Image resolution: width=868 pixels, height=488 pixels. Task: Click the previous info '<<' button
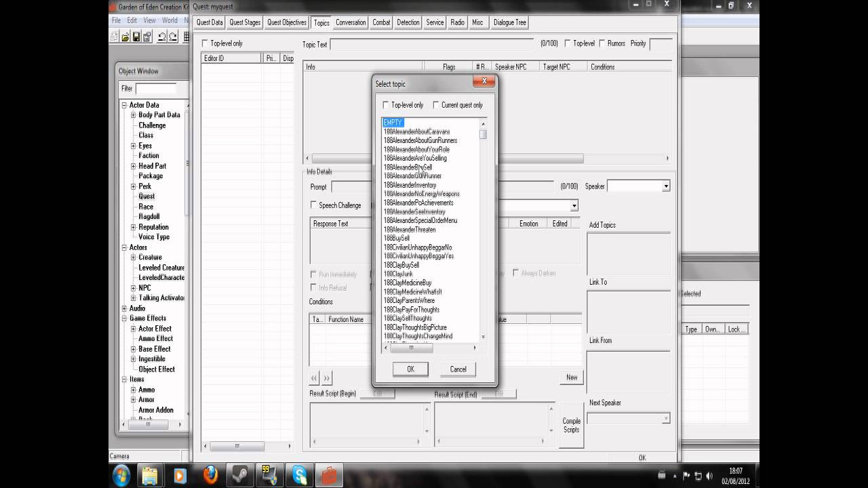(314, 378)
